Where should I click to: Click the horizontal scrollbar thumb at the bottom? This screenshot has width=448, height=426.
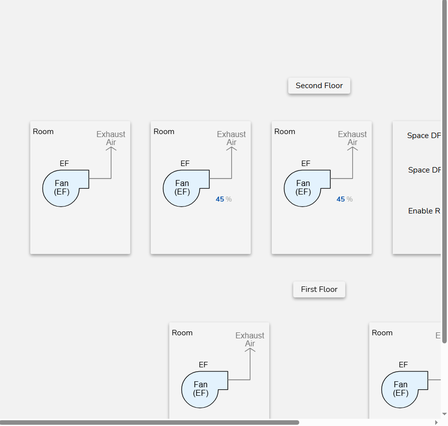[x=149, y=422]
